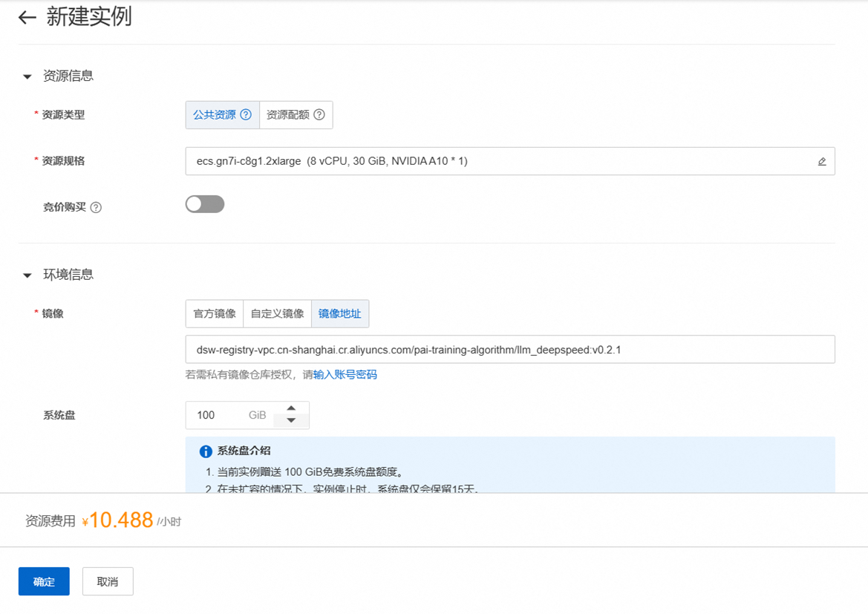Increase system disk size with up arrow
868x614 pixels.
coord(291,408)
